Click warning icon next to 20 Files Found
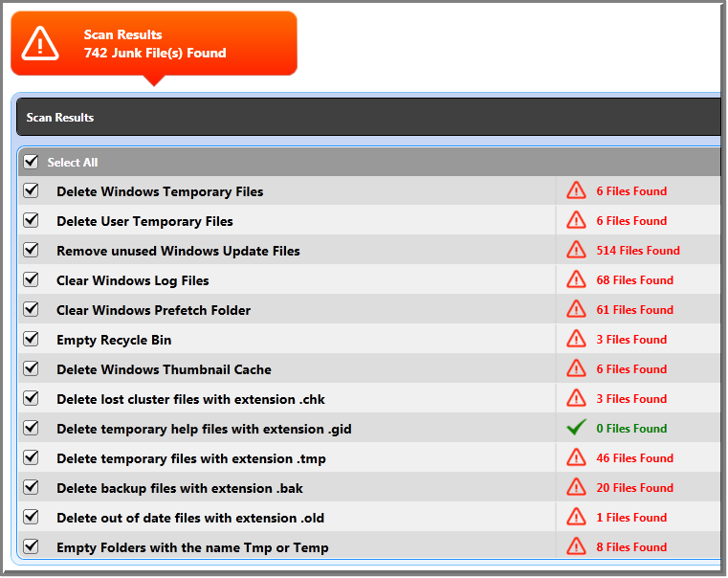Screen dimensions: 728x578 click(576, 487)
